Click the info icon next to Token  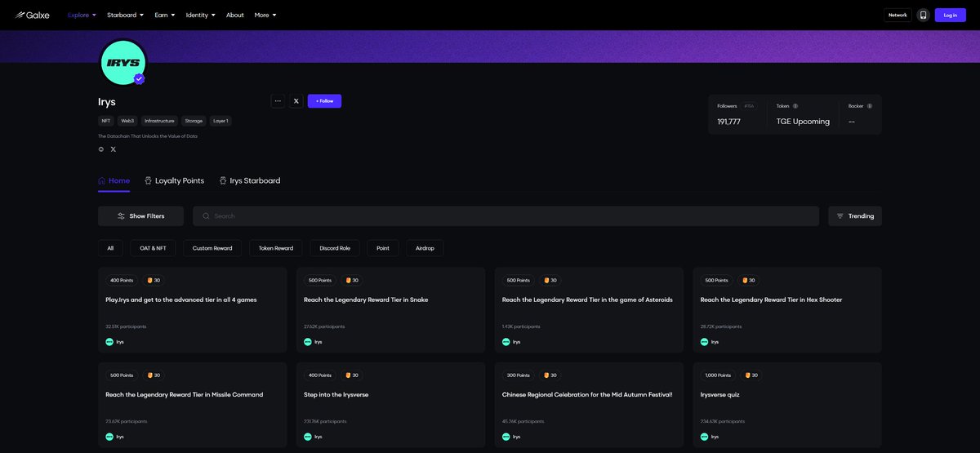click(795, 106)
